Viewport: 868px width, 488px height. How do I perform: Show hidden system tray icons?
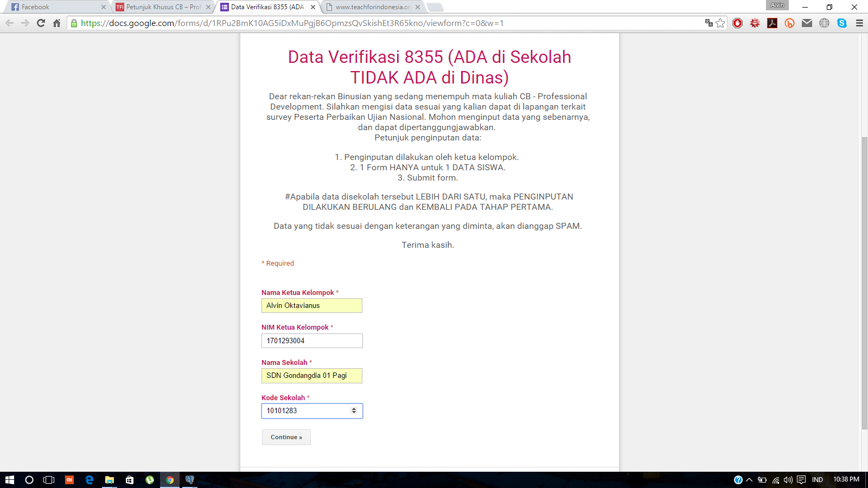point(749,480)
